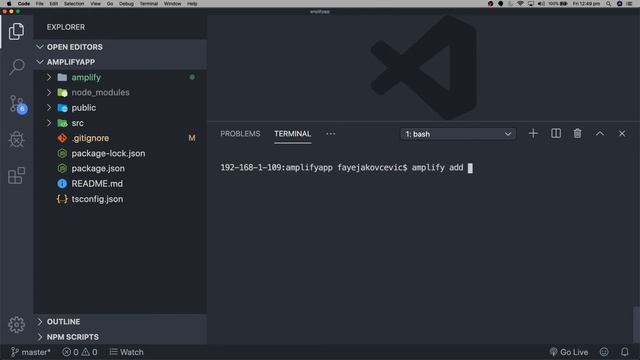Expand the public folder chevron
This screenshot has width=640, height=360.
point(49,108)
